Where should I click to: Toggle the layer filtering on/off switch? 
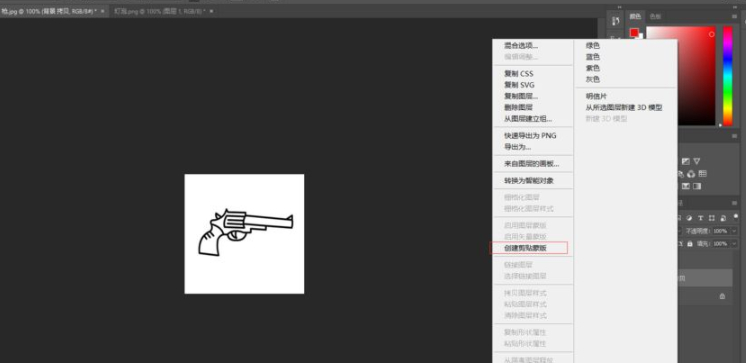coord(736,216)
